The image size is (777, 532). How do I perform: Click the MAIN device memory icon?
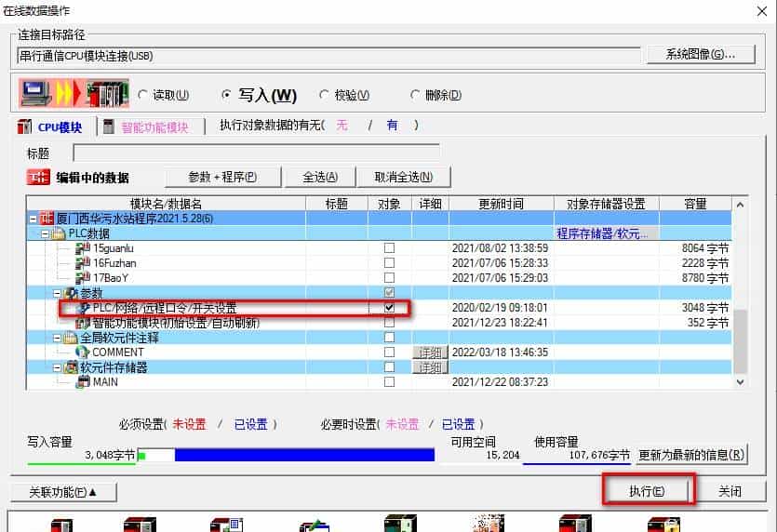click(x=83, y=382)
